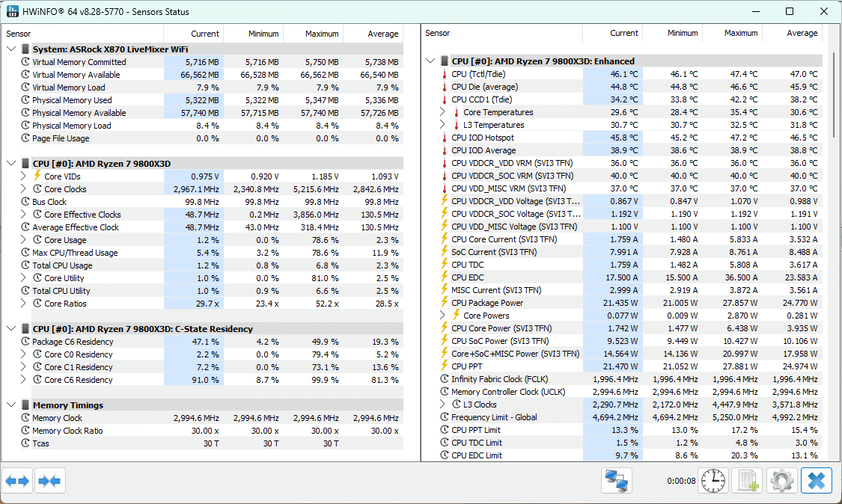This screenshot has width=842, height=504.
Task: Expand the Core Clocks row
Action: tap(23, 189)
